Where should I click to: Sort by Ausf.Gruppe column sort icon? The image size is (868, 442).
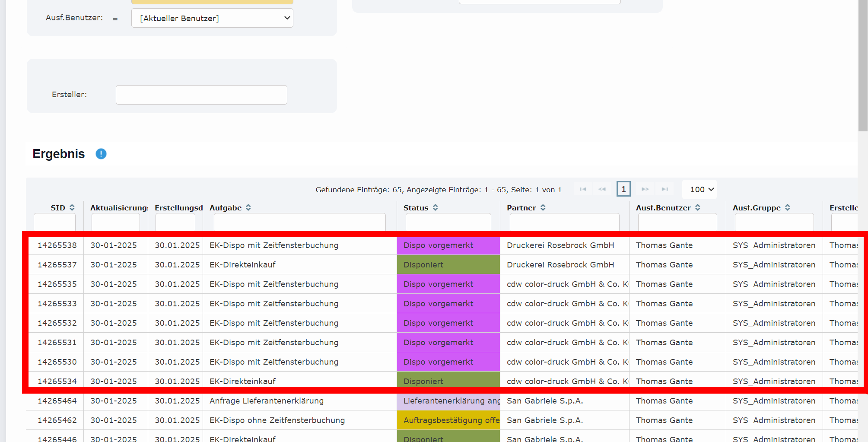[x=788, y=208]
